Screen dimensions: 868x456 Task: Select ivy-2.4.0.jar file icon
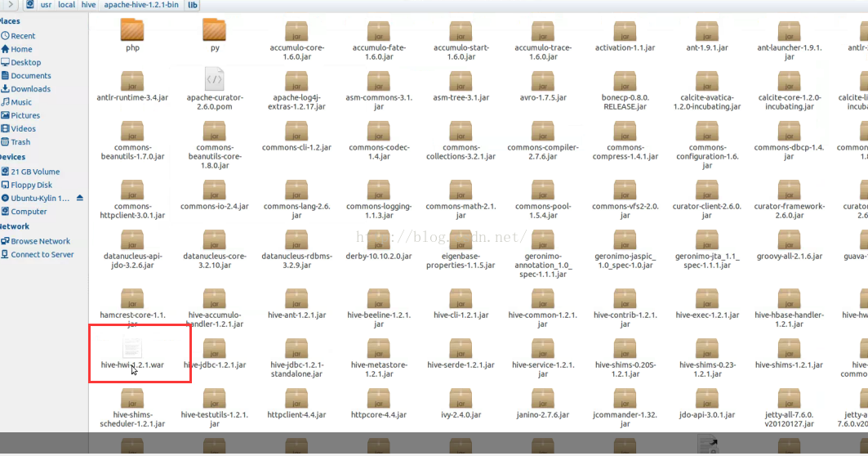(x=461, y=398)
